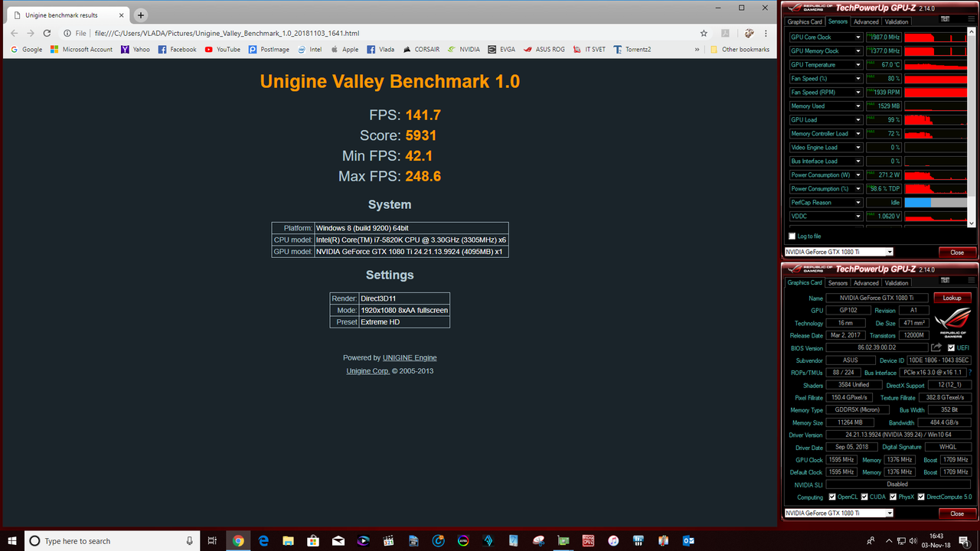Bookmark this page with the star icon
Image resolution: width=980 pixels, height=551 pixels.
click(x=704, y=33)
